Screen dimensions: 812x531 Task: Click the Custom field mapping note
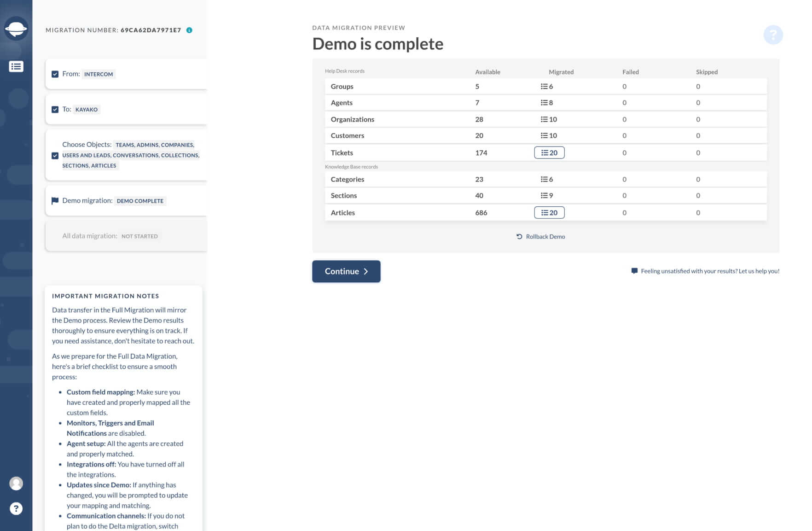pyautogui.click(x=128, y=403)
